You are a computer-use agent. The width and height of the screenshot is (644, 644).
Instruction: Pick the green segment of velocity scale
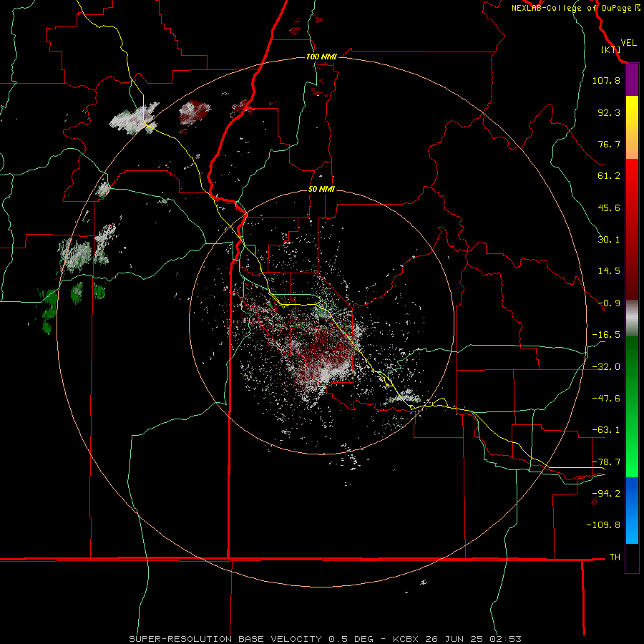point(632,406)
